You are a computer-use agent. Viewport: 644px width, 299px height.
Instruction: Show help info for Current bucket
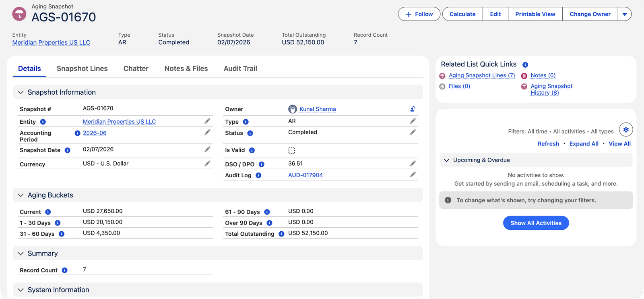48,212
